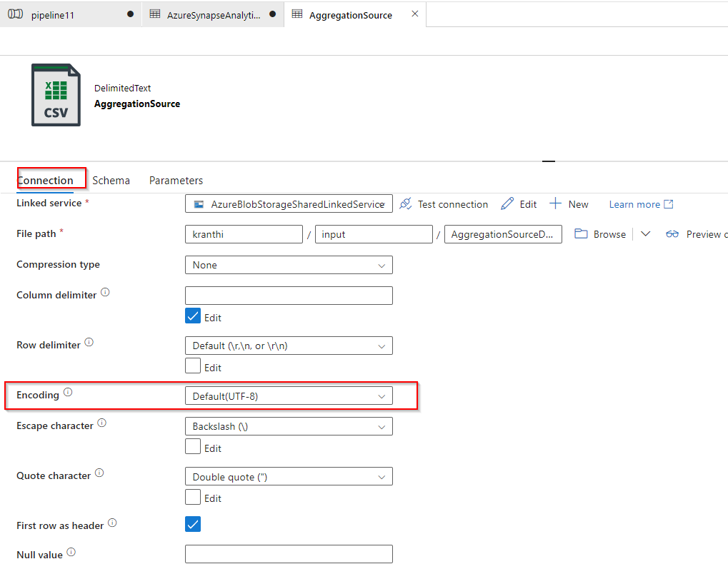Click the Test connection icon
The image size is (728, 569).
coord(406,203)
